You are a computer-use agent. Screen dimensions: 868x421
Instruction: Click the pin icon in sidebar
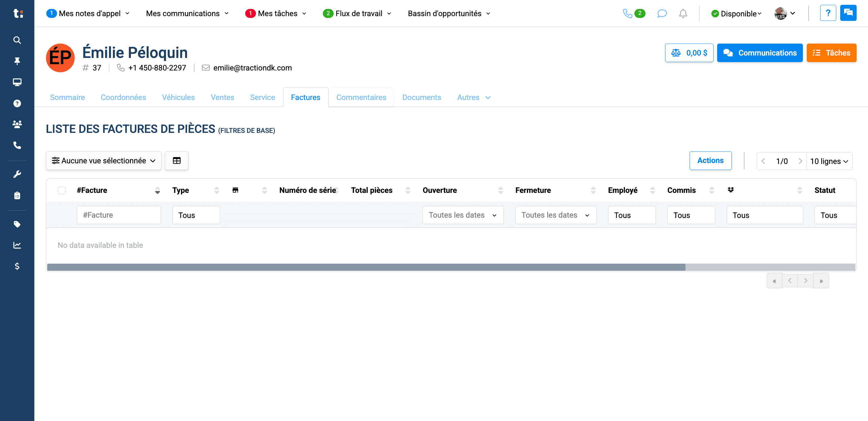17,61
